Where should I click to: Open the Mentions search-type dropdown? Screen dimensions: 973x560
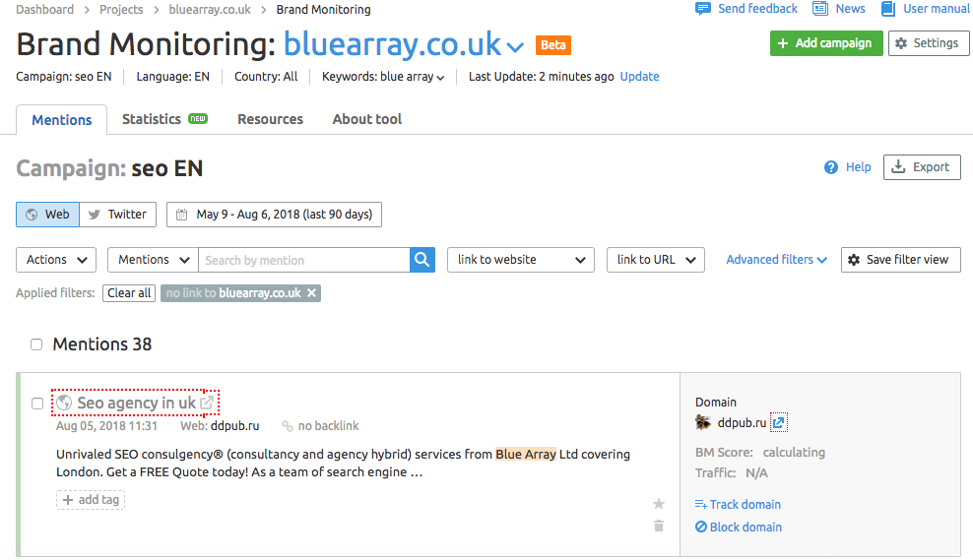[x=153, y=260]
